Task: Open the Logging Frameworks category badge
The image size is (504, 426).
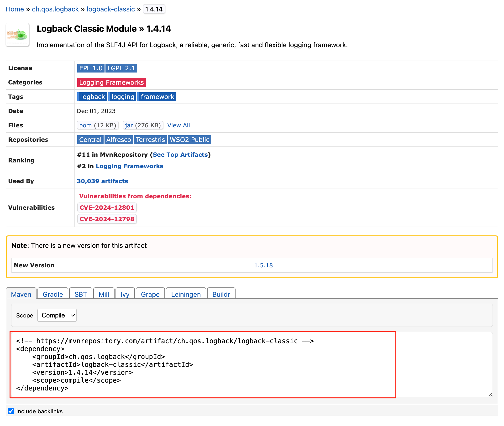Action: click(x=111, y=82)
